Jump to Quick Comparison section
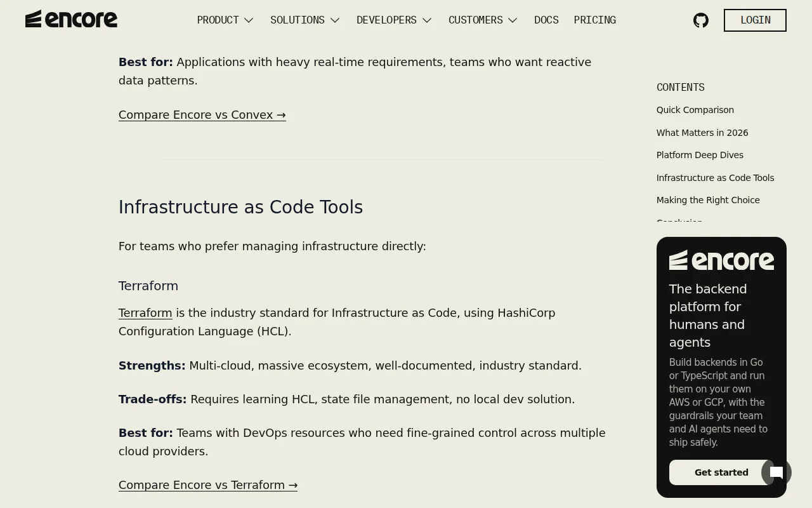This screenshot has height=508, width=812. (x=695, y=110)
